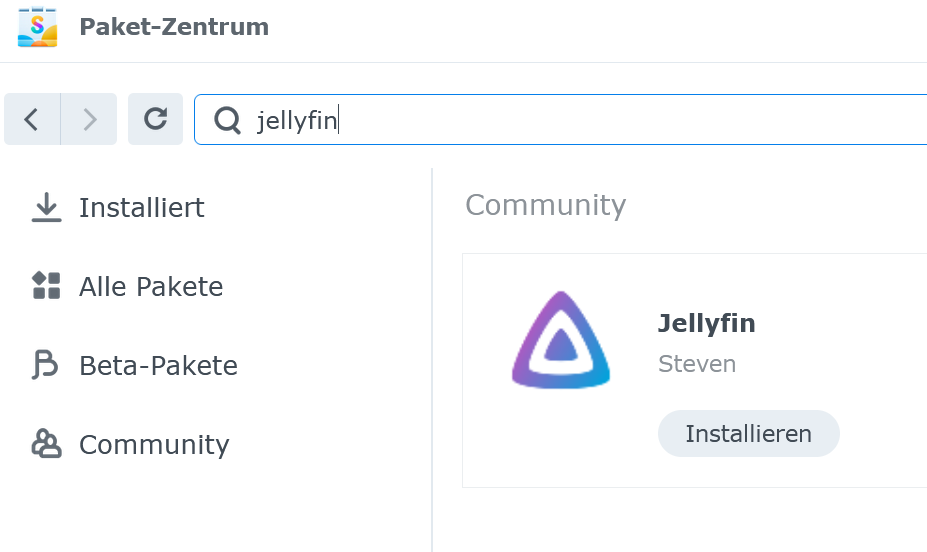Click the Beta-Pakete beta symbol icon
The image size is (927, 552).
45,365
